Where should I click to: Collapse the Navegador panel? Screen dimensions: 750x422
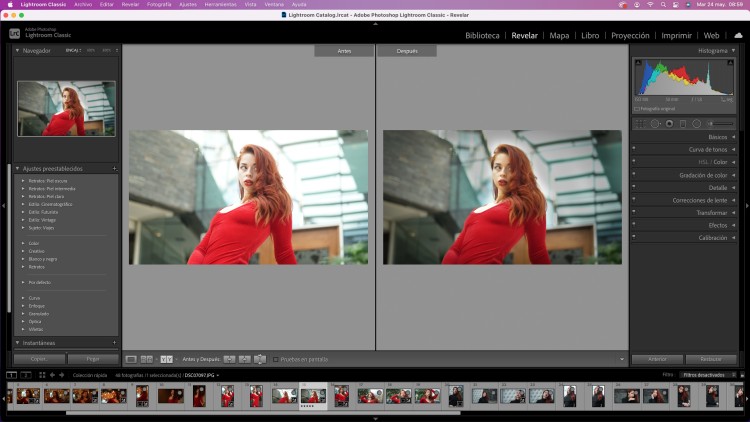click(x=18, y=50)
